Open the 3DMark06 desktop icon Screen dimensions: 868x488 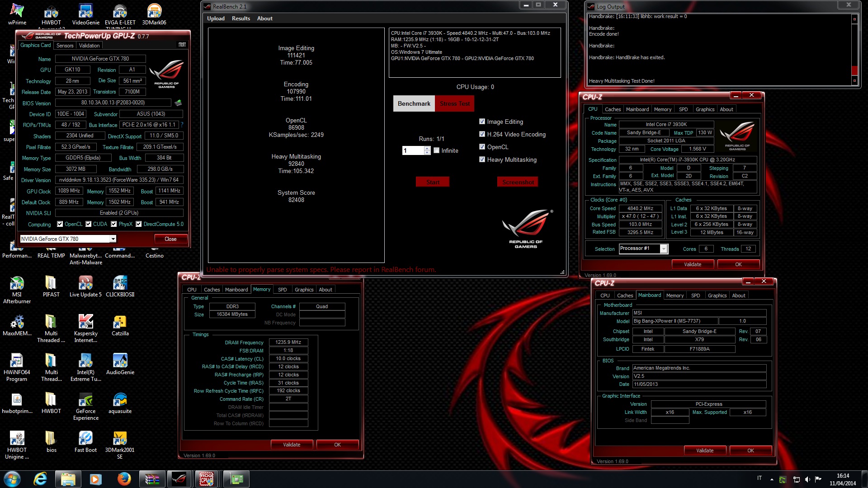click(x=154, y=14)
